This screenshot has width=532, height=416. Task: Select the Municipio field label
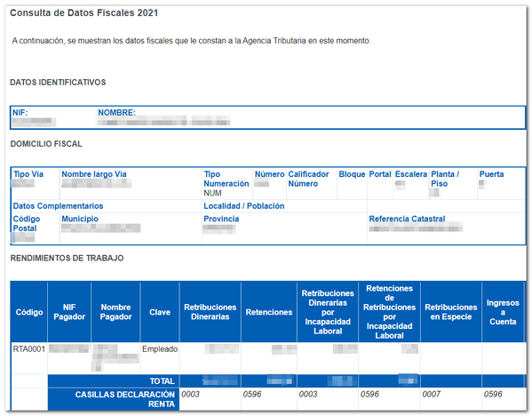tap(80, 219)
